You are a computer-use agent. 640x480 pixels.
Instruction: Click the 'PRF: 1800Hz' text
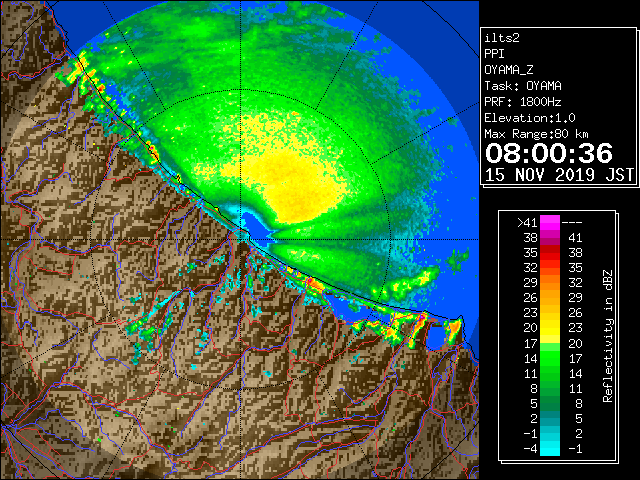pyautogui.click(x=523, y=102)
